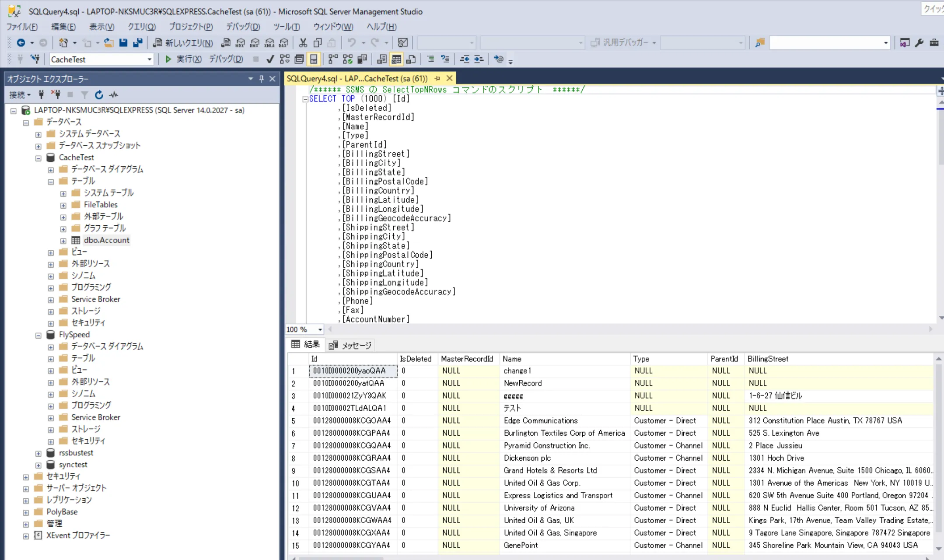This screenshot has height=560, width=944.
Task: Open the クエリ(Q) menu
Action: (141, 27)
